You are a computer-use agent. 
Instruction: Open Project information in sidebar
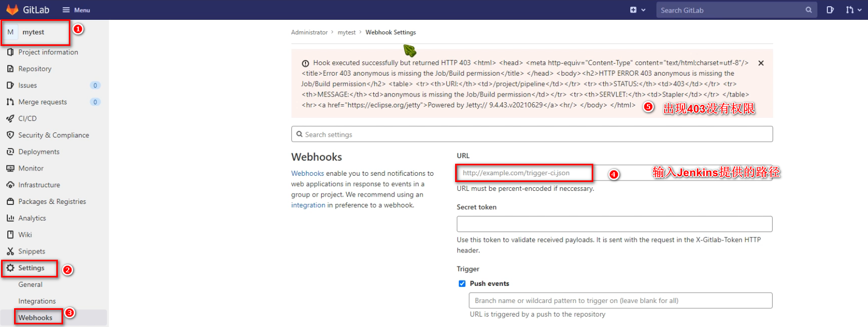[x=48, y=52]
